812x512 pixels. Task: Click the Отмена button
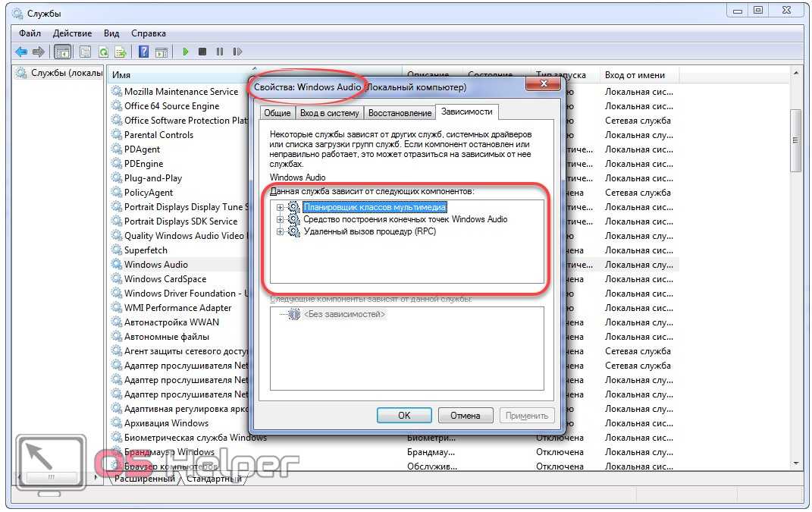point(465,415)
